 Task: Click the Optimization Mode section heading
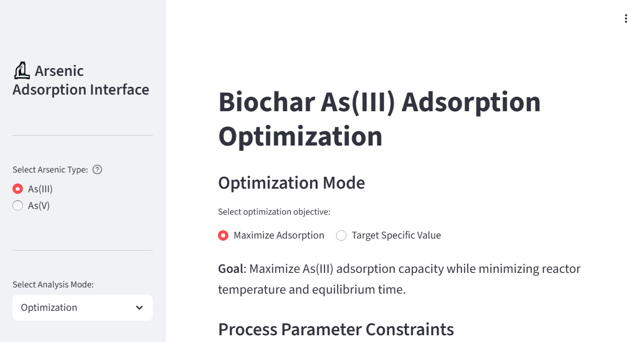[291, 183]
